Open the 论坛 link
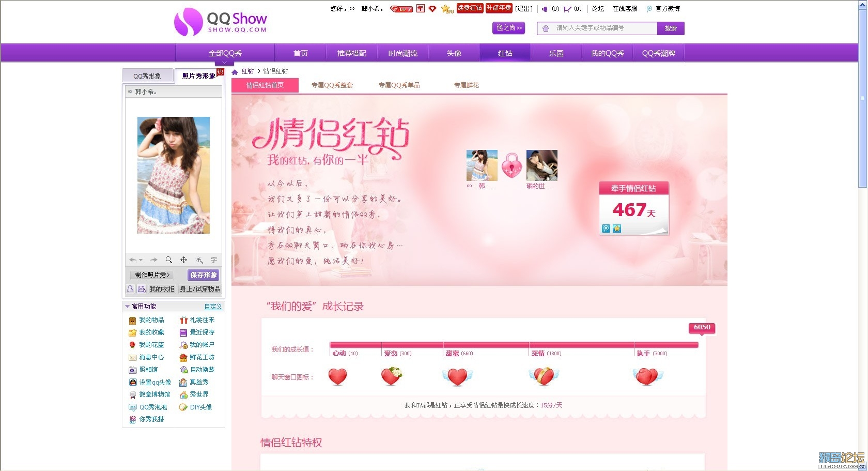This screenshot has height=471, width=868. pyautogui.click(x=598, y=9)
